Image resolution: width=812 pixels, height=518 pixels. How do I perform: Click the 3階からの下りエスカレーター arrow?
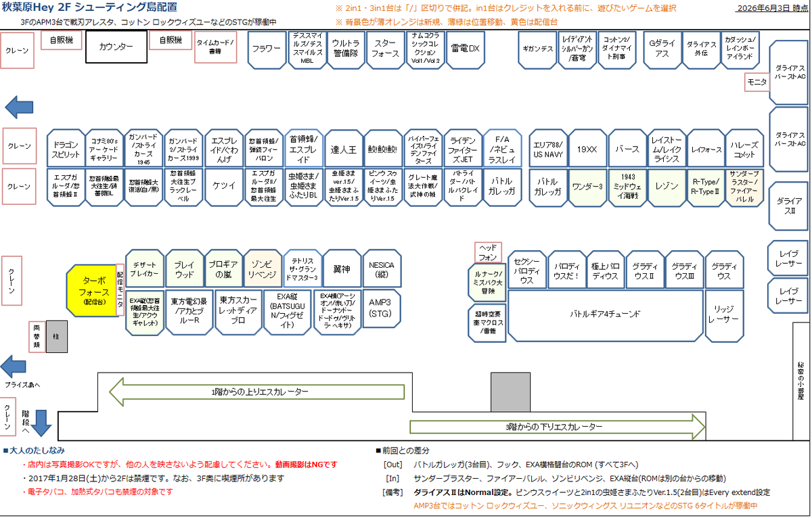[x=557, y=427]
